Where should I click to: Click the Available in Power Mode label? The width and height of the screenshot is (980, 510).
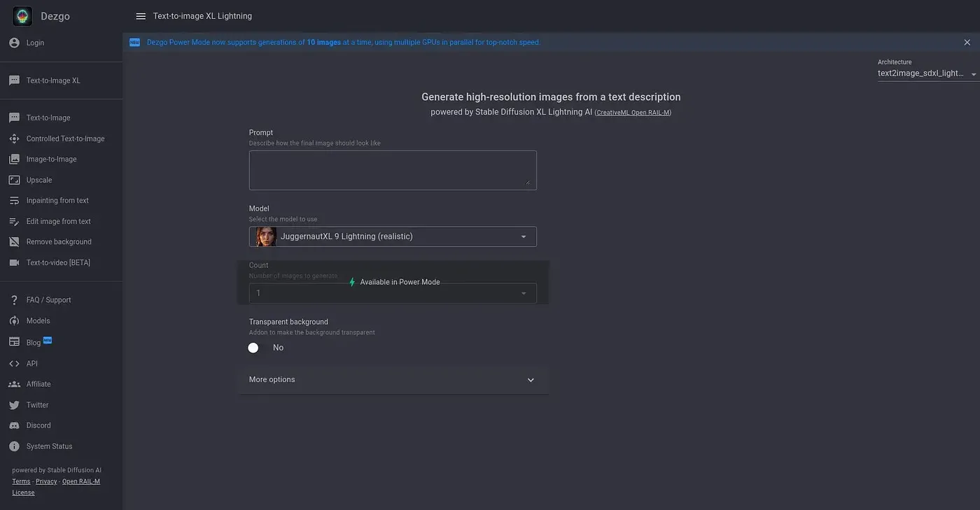click(400, 282)
